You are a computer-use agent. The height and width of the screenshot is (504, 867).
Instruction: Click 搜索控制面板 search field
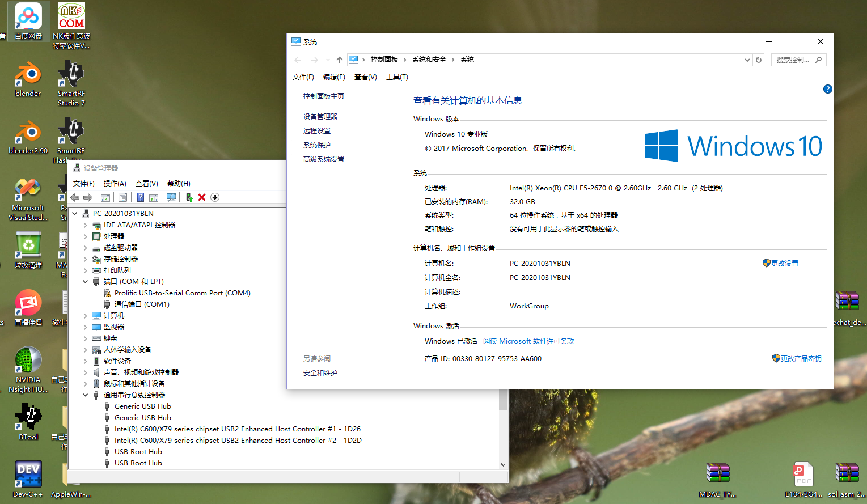(798, 60)
